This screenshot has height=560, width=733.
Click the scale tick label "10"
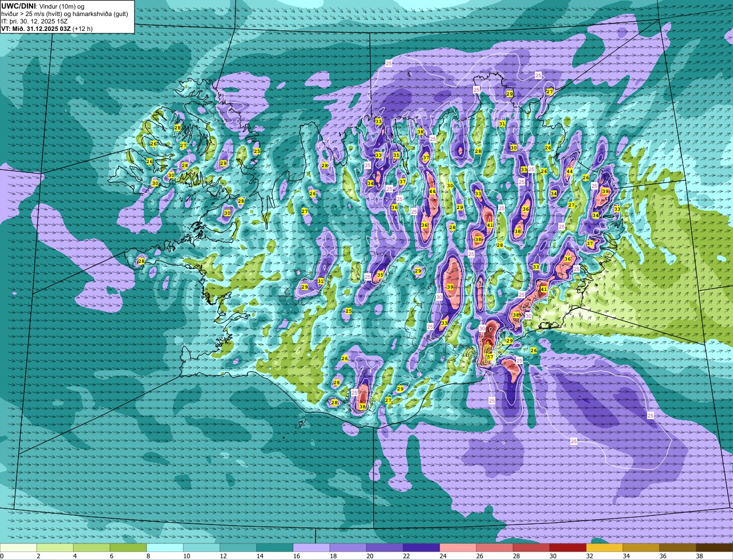[187, 556]
